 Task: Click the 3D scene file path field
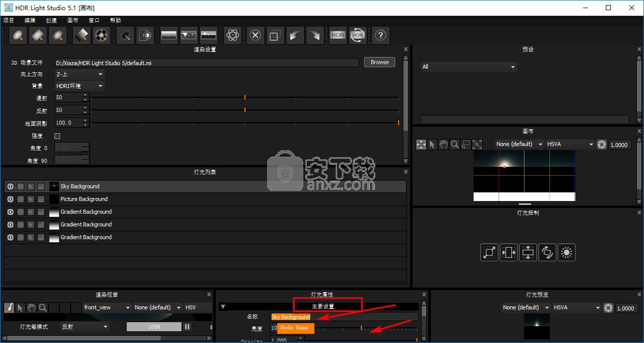(x=207, y=63)
